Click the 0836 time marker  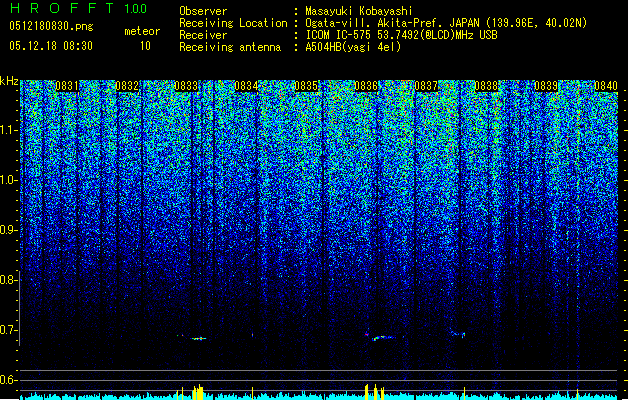tap(366, 86)
